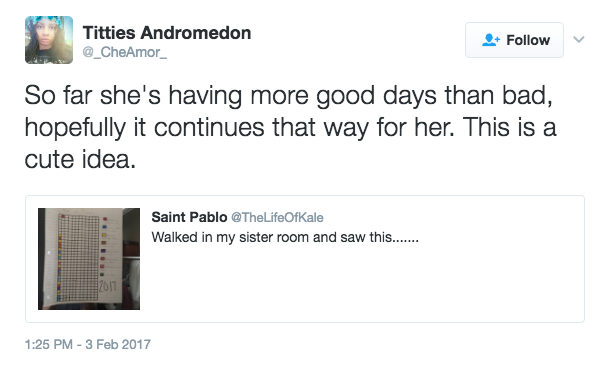View the quoted mood chart thumbnail

coord(89,259)
